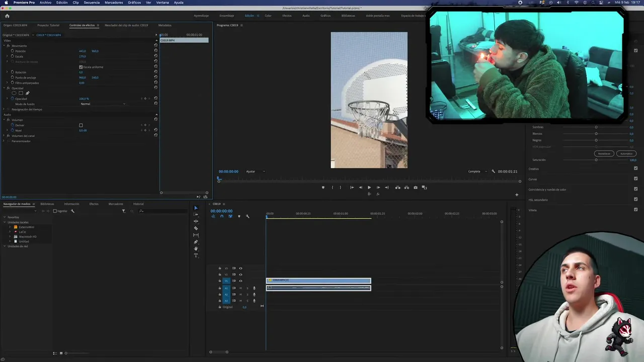This screenshot has height=362, width=644.
Task: Click the pen mask tool under Opacidad
Action: (x=27, y=93)
